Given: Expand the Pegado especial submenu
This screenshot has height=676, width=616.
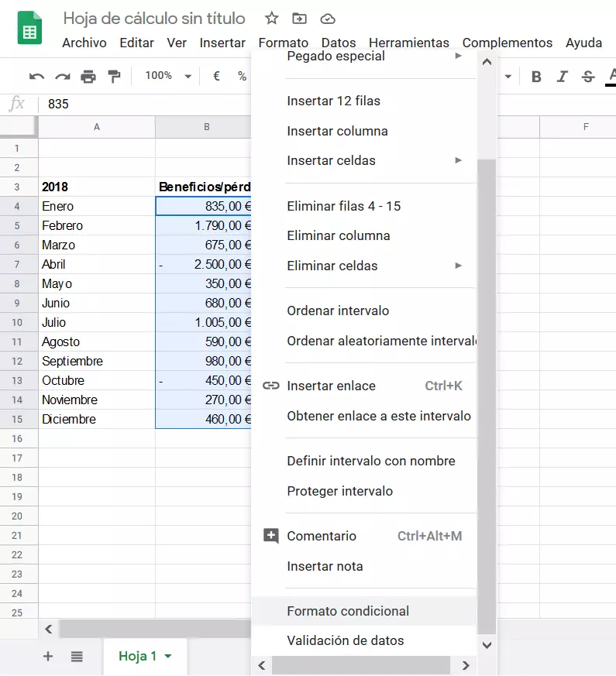Looking at the screenshot, I should point(458,56).
